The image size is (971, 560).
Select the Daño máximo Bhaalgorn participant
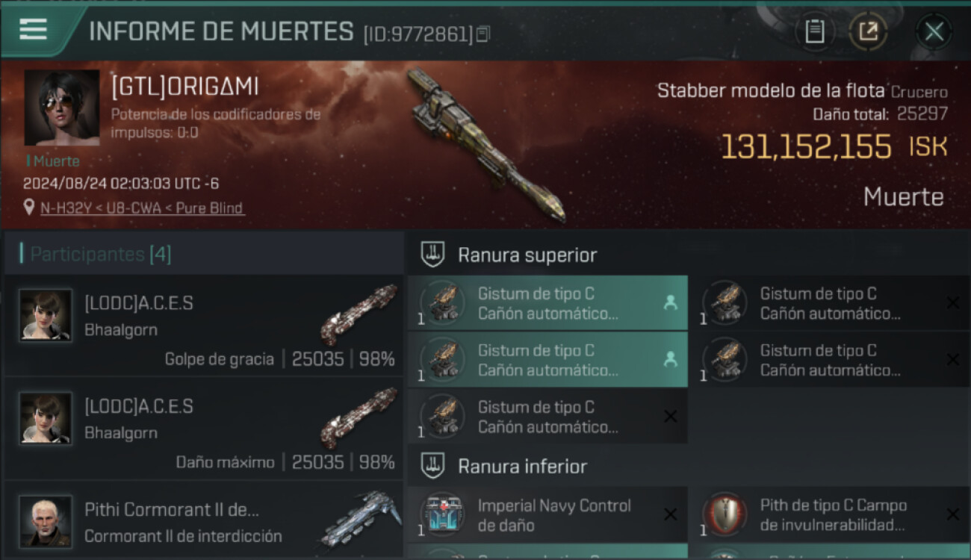204,429
